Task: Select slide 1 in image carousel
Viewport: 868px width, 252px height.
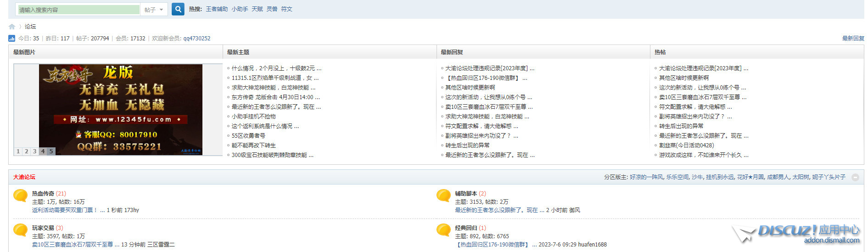Action: 18,151
